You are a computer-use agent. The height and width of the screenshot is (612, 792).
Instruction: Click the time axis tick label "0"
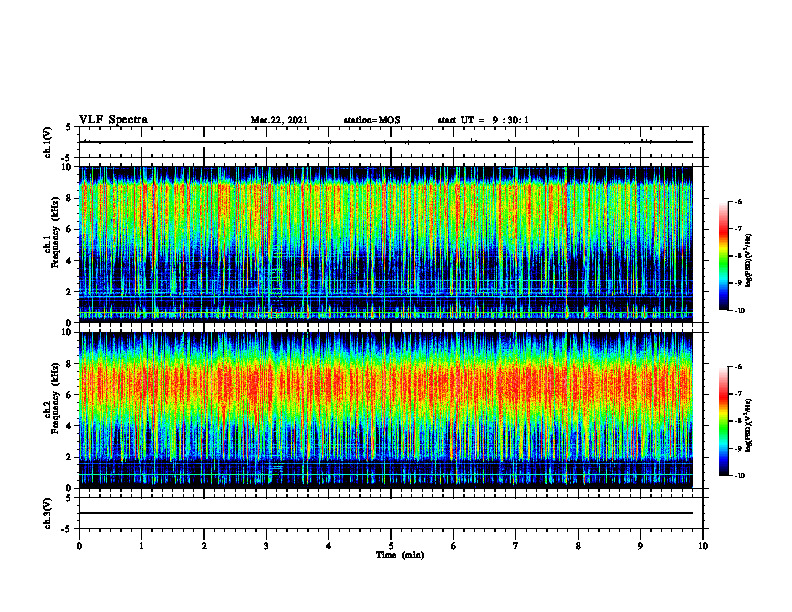(x=79, y=546)
